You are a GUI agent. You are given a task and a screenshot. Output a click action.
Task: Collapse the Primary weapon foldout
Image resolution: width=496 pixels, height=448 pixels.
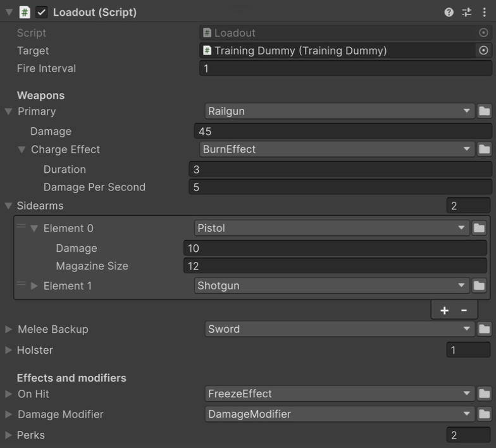pos(9,111)
